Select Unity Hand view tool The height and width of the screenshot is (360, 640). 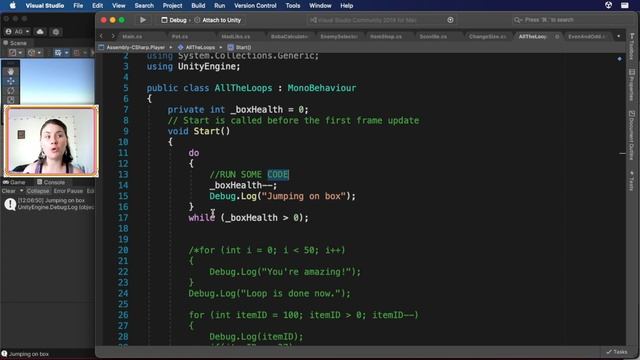tap(11, 71)
